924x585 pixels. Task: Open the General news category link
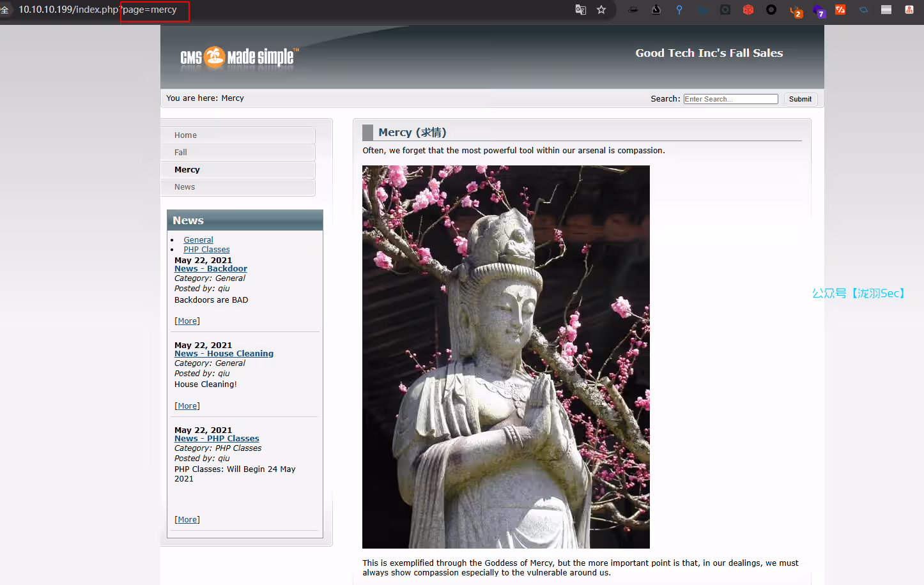click(x=198, y=240)
